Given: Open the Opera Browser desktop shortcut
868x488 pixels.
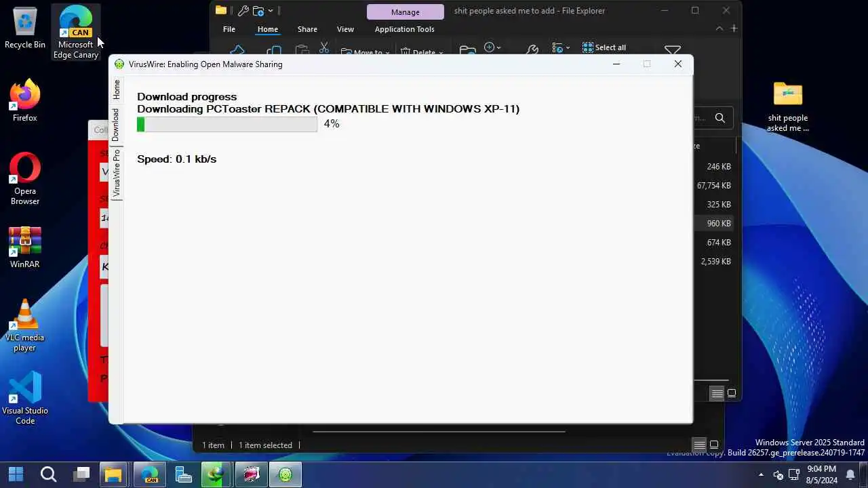Looking at the screenshot, I should tap(25, 179).
